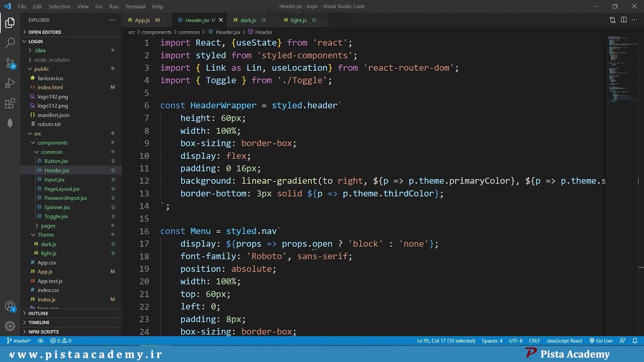Expand the .idea folder
Screen dimensions: 644x362
tap(71, 50)
